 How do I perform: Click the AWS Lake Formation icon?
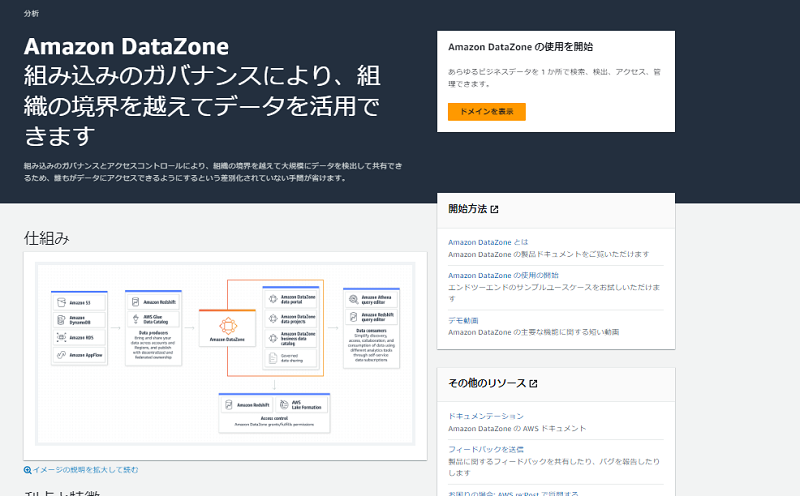284,405
